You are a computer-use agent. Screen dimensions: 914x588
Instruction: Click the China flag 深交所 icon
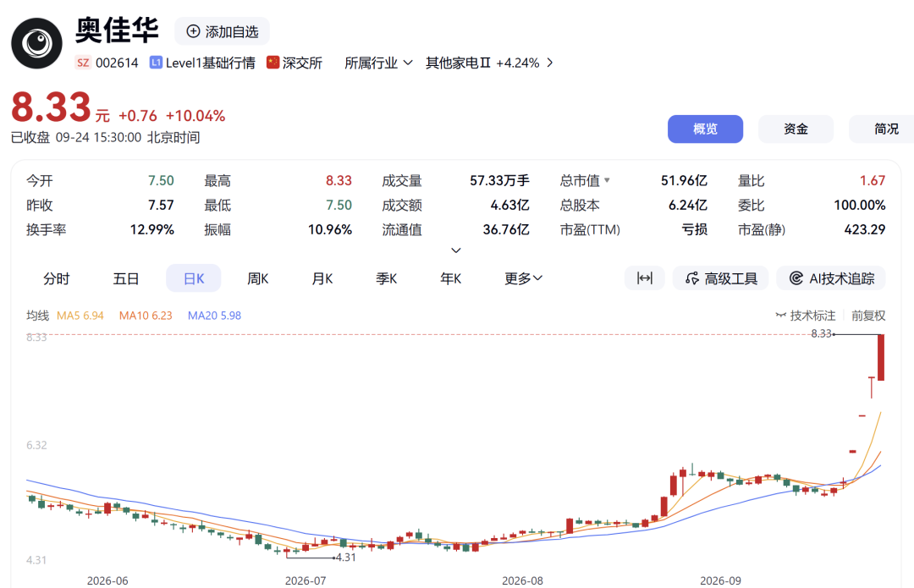(273, 63)
